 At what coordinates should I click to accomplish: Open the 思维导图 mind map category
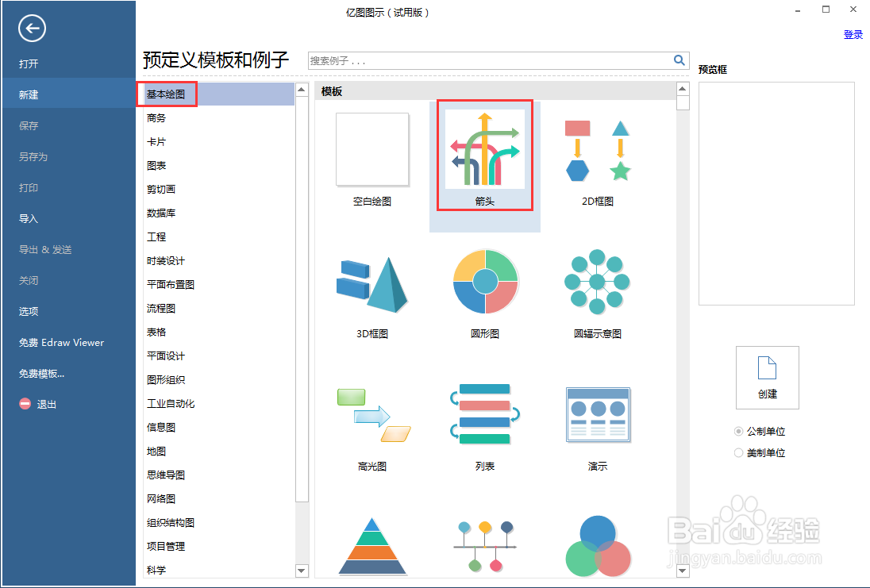(x=167, y=475)
